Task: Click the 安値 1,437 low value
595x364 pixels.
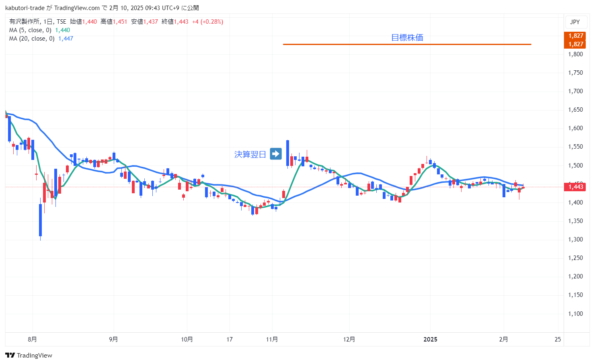Action: coord(144,22)
